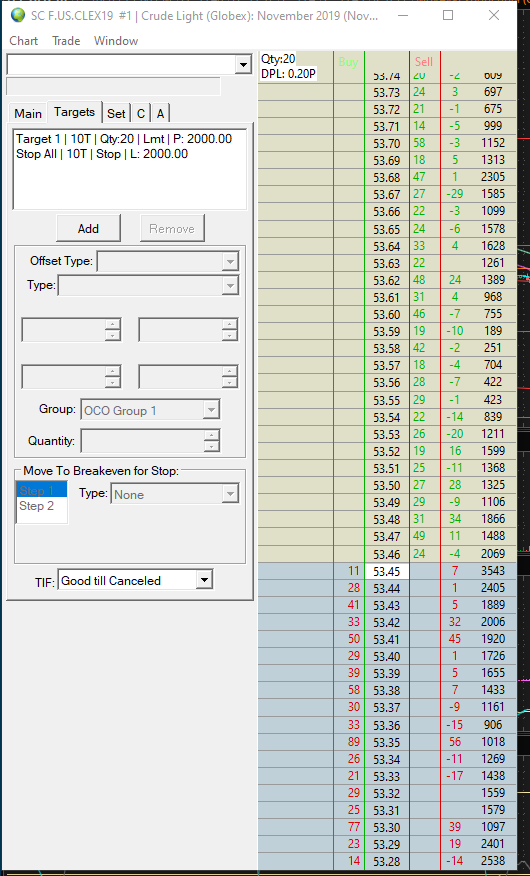Click delta value -29 at 53.67
The image size is (530, 876).
tap(455, 194)
